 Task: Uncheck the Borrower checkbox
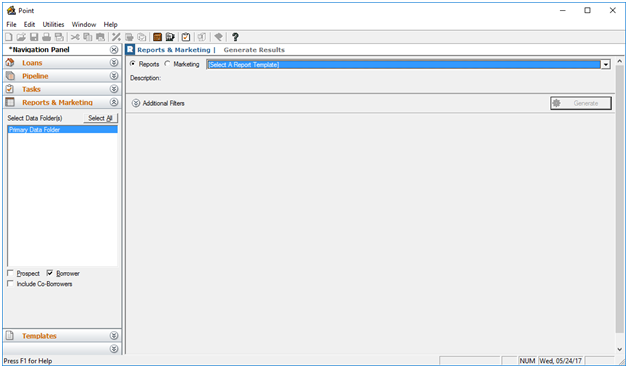tap(50, 273)
